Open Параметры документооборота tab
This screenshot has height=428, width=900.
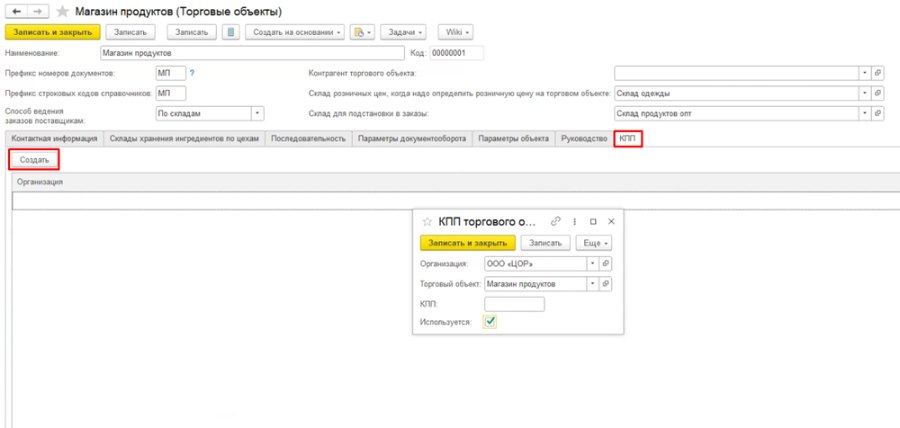click(412, 139)
